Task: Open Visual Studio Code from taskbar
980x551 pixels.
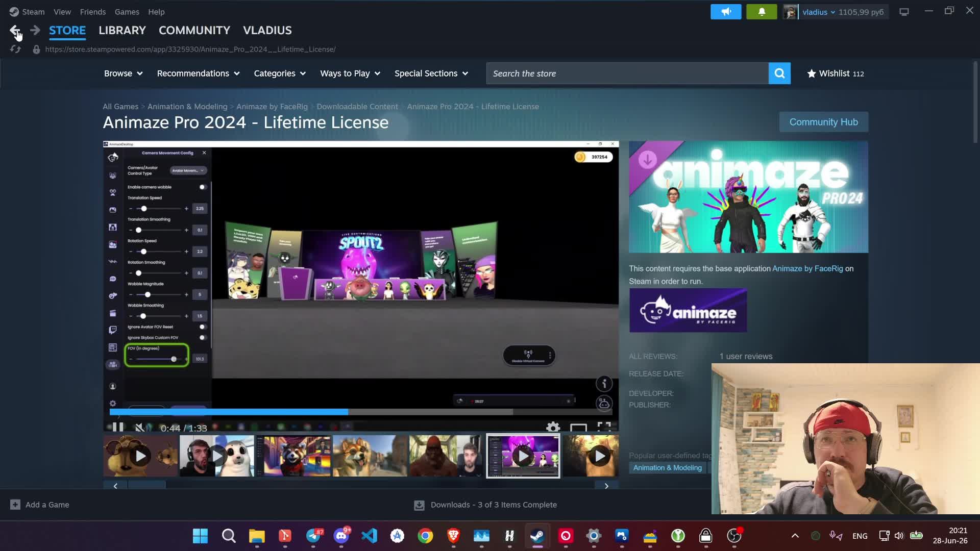Action: pyautogui.click(x=370, y=536)
